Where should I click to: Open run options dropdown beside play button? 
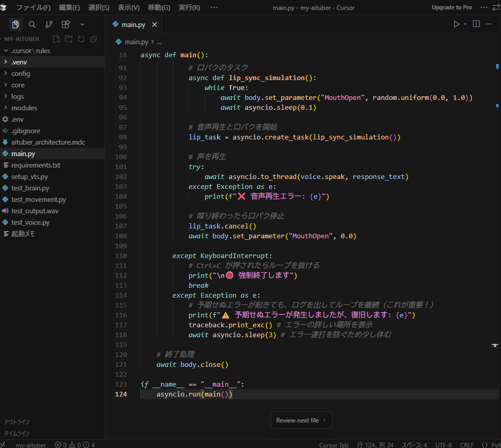click(465, 24)
